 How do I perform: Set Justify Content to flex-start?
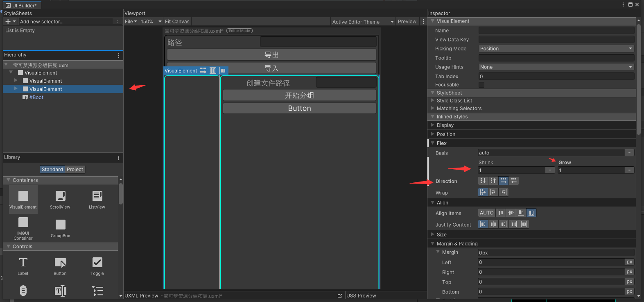(x=483, y=224)
